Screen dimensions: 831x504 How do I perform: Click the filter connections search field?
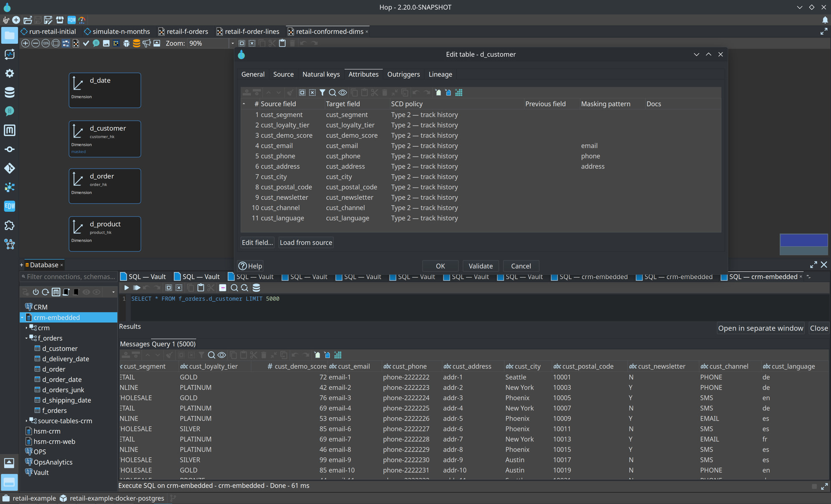click(69, 277)
